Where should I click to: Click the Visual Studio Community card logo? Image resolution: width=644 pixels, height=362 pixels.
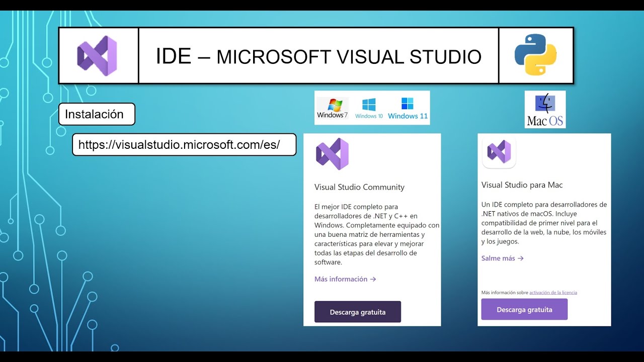coord(332,154)
